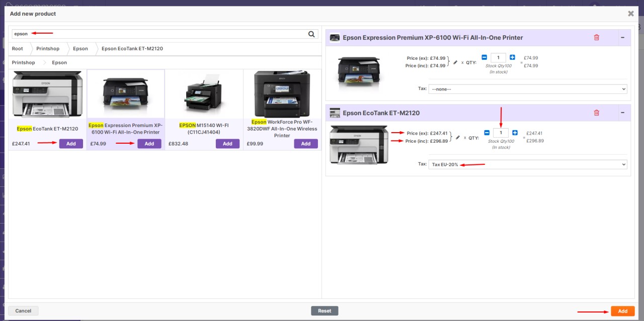Click the search magnifier icon

click(x=312, y=34)
